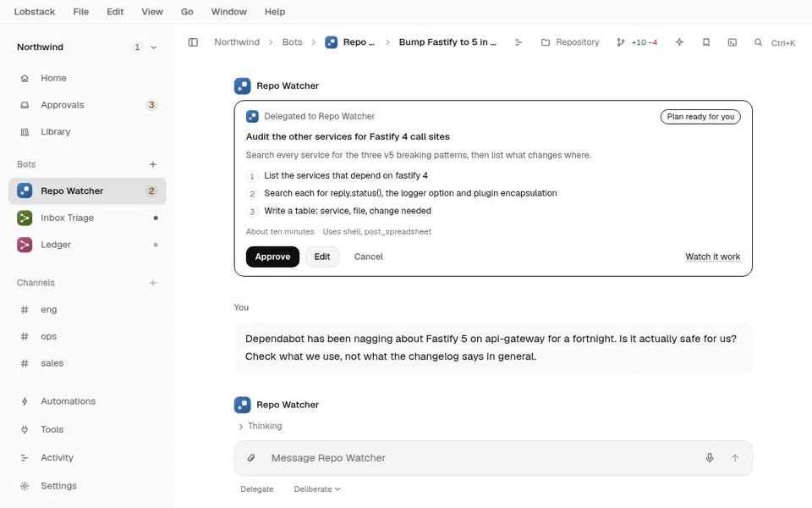
Task: Open the Edit menu
Action: (x=115, y=11)
